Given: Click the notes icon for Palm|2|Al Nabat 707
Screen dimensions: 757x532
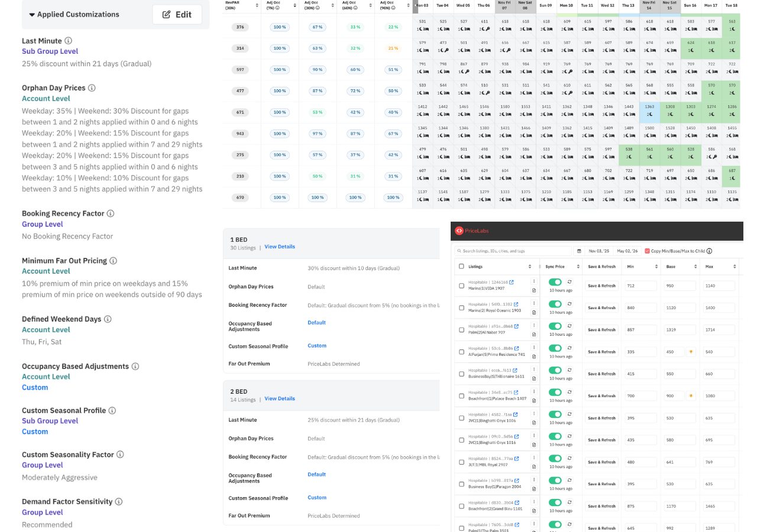Looking at the screenshot, I should click(x=534, y=335).
